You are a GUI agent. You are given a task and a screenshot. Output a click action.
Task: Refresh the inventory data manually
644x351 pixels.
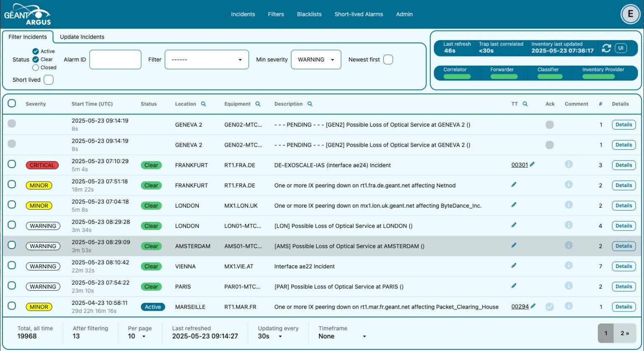[x=606, y=48]
